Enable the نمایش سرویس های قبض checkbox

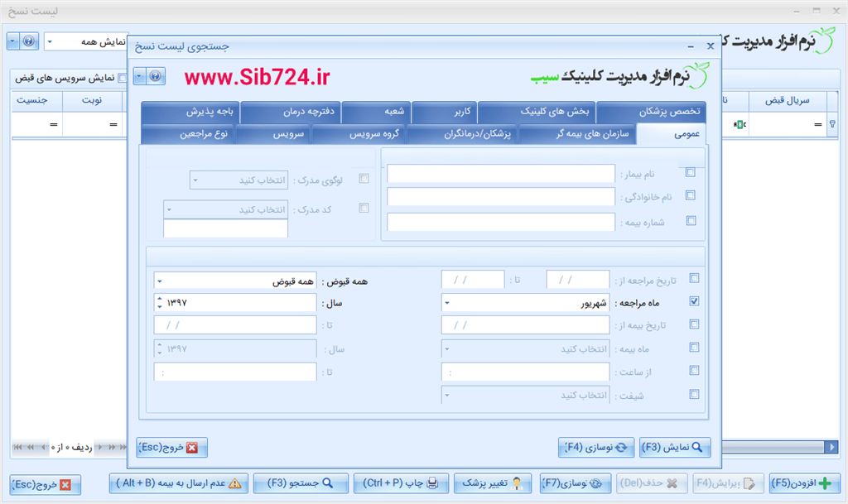121,78
